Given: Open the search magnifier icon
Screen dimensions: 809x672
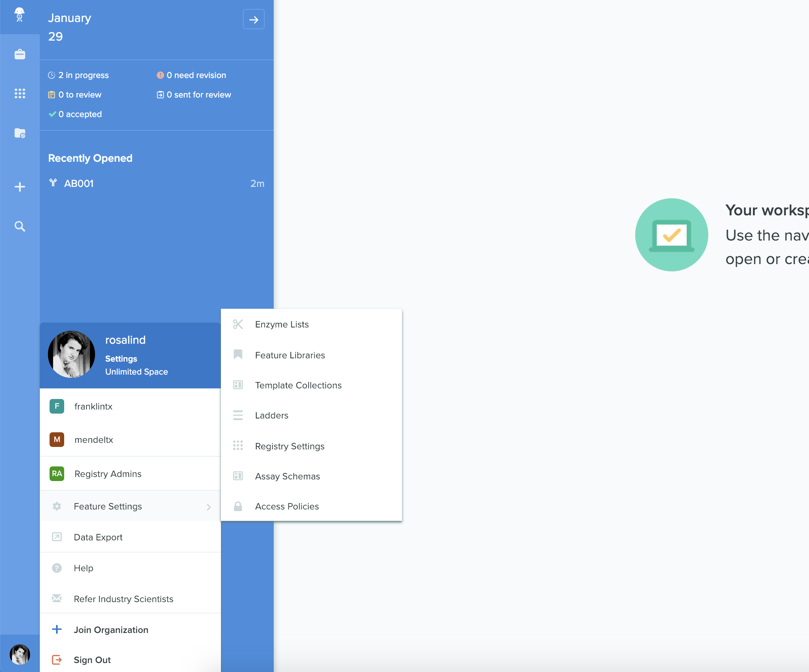Looking at the screenshot, I should coord(20,226).
